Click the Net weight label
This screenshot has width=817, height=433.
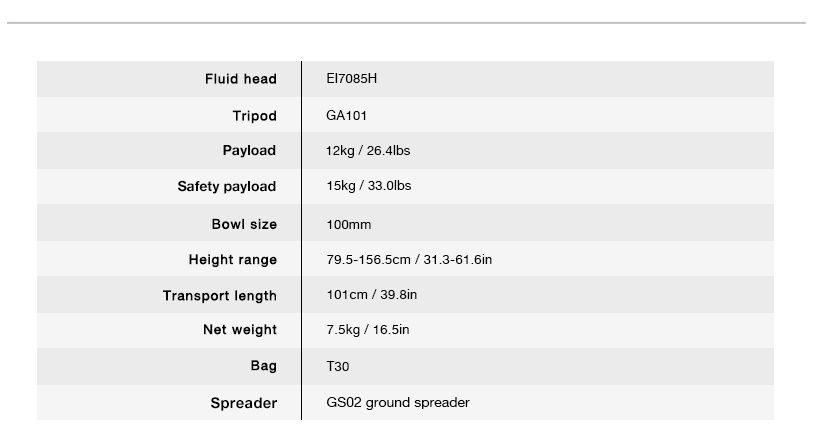tap(240, 330)
